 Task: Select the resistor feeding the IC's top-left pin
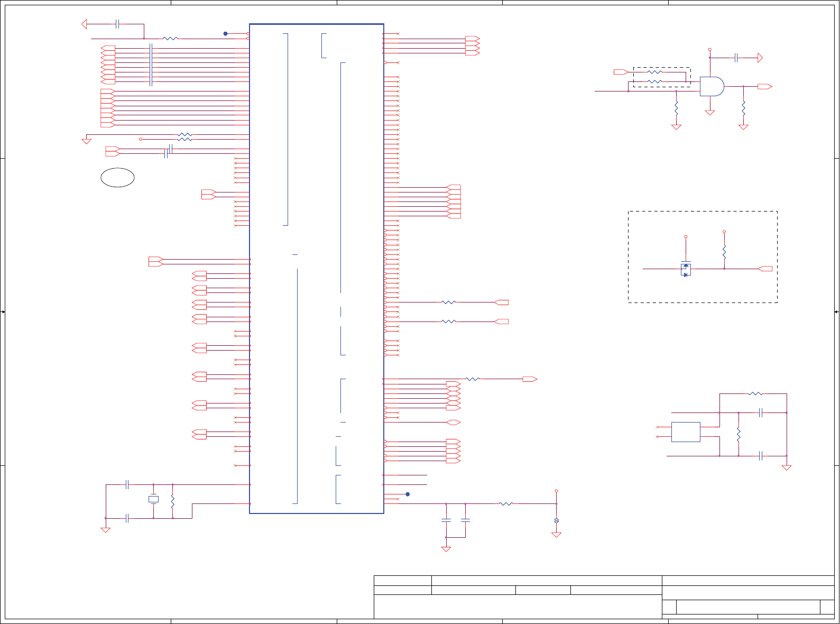(170, 38)
